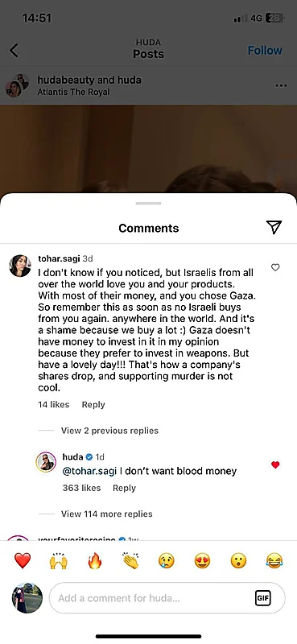
Task: Insert the raised hands emoji
Action: (x=58, y=560)
